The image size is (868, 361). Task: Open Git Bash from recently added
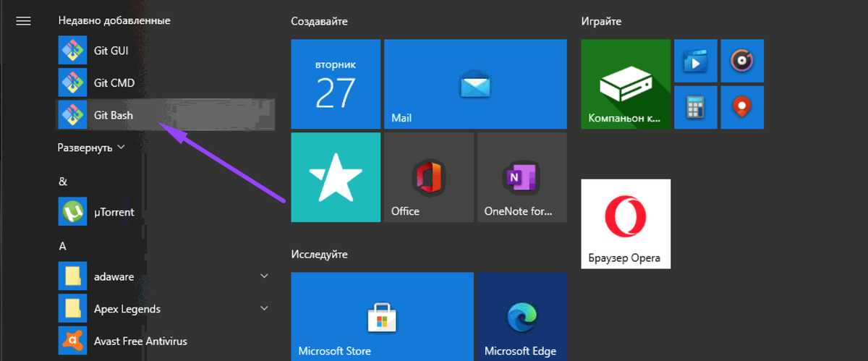pos(166,115)
